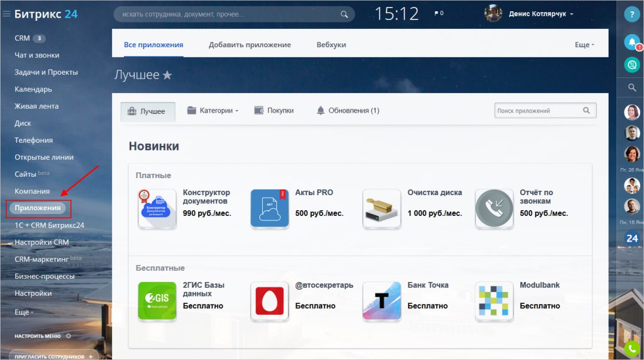Open Сайты beta menu item
The image size is (644, 360).
click(31, 174)
